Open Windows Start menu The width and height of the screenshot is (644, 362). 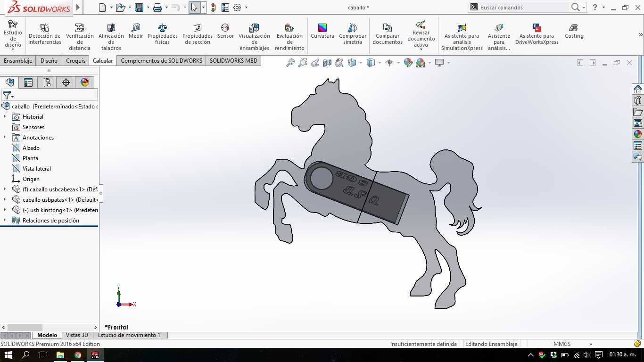point(8,355)
